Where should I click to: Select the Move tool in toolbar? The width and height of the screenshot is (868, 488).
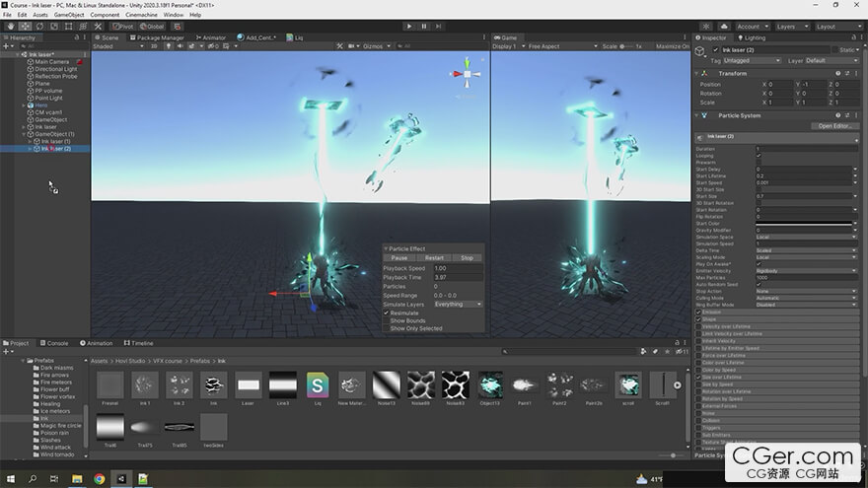pos(25,27)
